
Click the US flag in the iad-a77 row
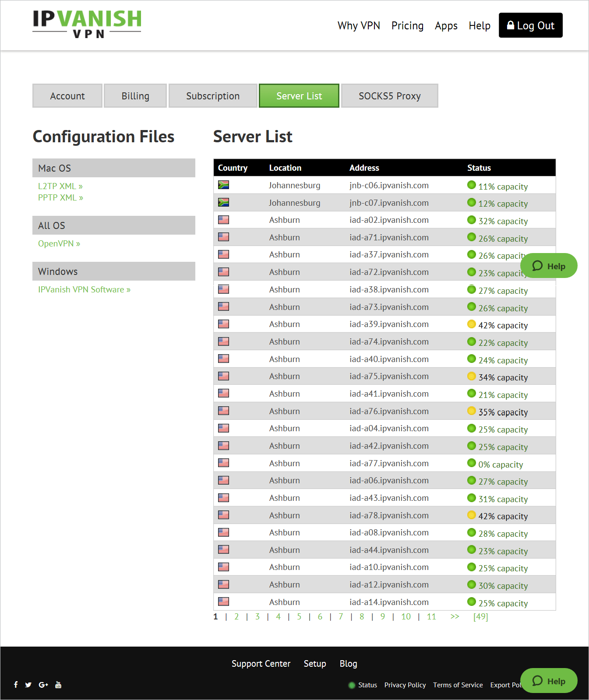(x=223, y=463)
